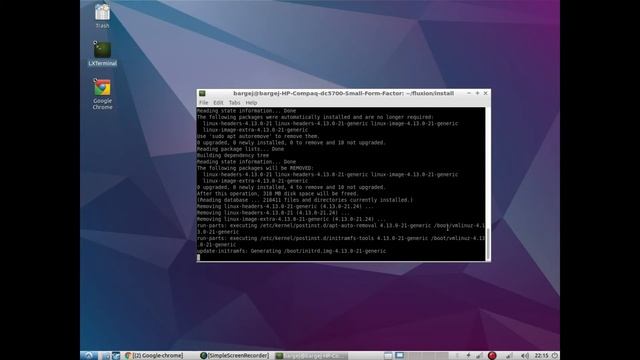Click the 'update-initramfs: Generating' line
The width and height of the screenshot is (640, 360).
(x=291, y=251)
